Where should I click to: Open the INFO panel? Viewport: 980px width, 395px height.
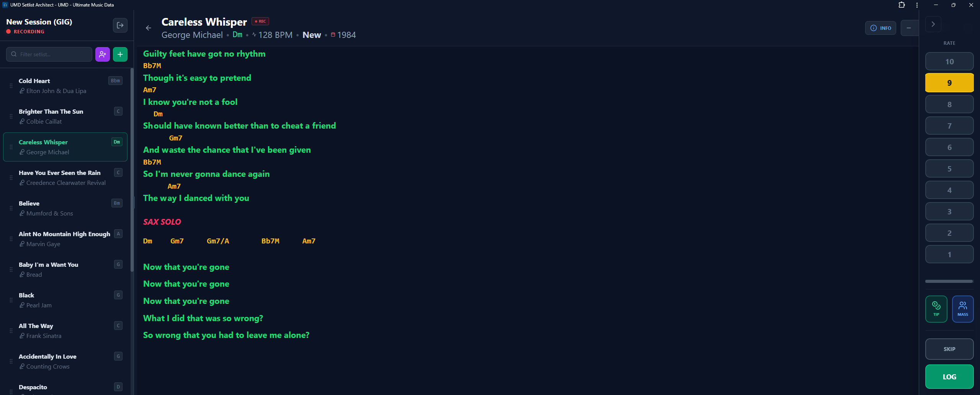tap(880, 28)
